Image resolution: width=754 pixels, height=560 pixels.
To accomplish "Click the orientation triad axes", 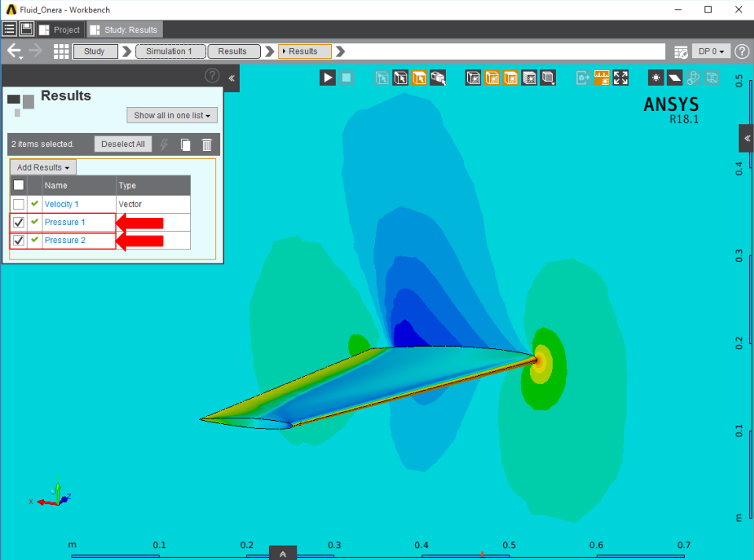I will [51, 492].
